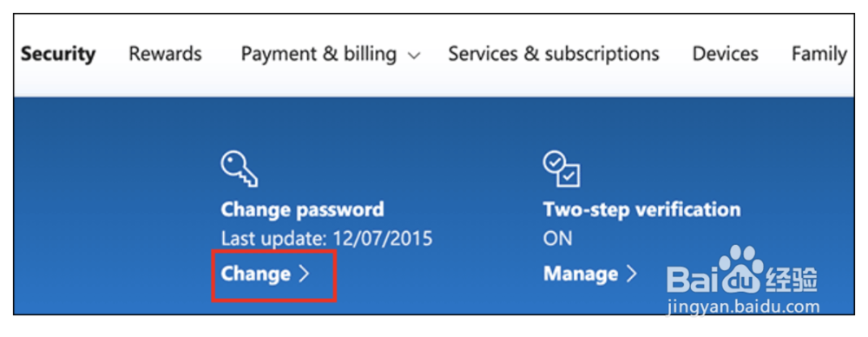The width and height of the screenshot is (868, 337).
Task: Click the Manage link for two-step verification
Action: tap(590, 274)
